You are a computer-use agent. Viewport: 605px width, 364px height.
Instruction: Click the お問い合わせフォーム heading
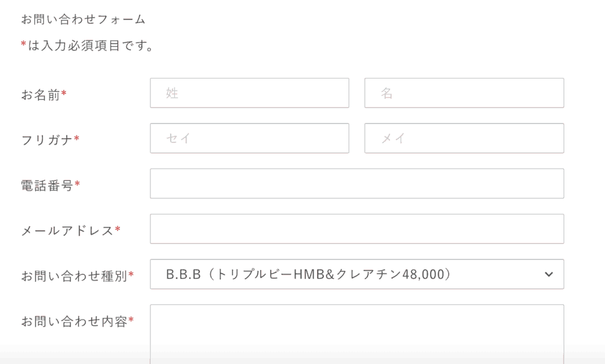pyautogui.click(x=83, y=19)
